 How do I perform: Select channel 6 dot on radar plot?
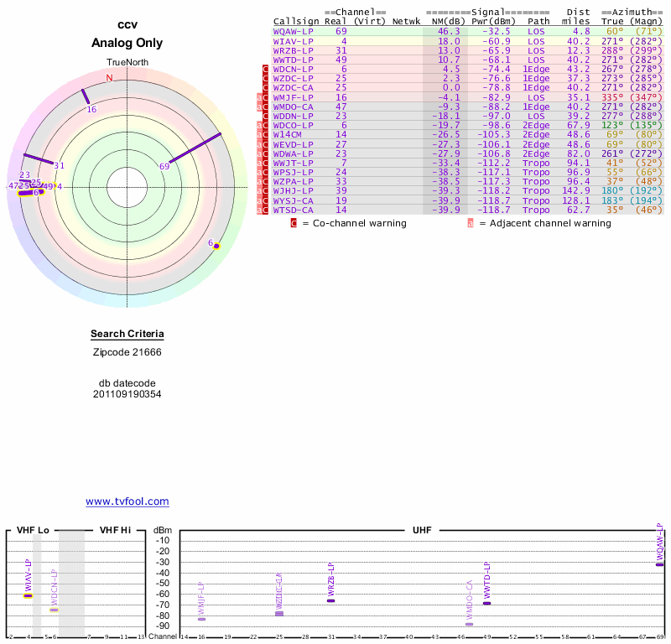tap(216, 246)
